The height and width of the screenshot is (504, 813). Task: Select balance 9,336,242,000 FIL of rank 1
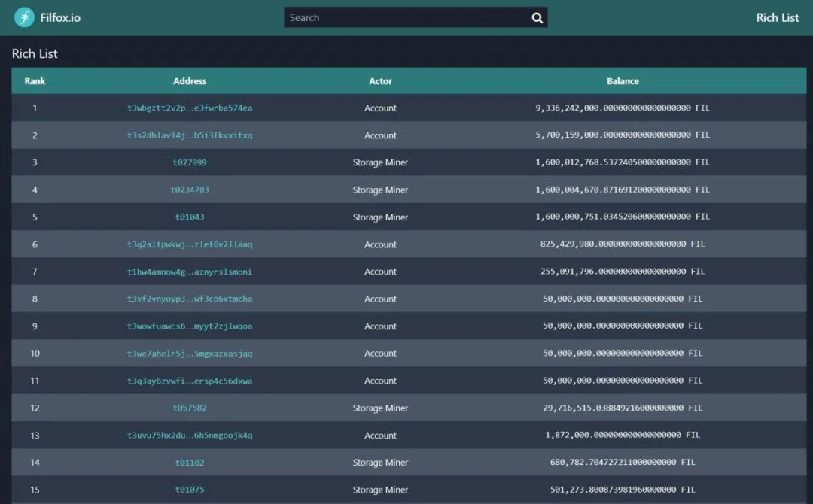click(x=623, y=108)
